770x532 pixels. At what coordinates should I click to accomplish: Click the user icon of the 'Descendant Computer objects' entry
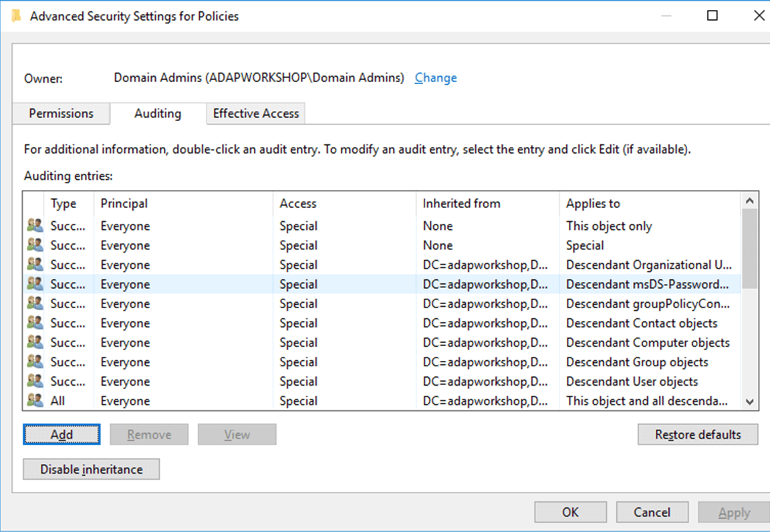click(x=35, y=342)
